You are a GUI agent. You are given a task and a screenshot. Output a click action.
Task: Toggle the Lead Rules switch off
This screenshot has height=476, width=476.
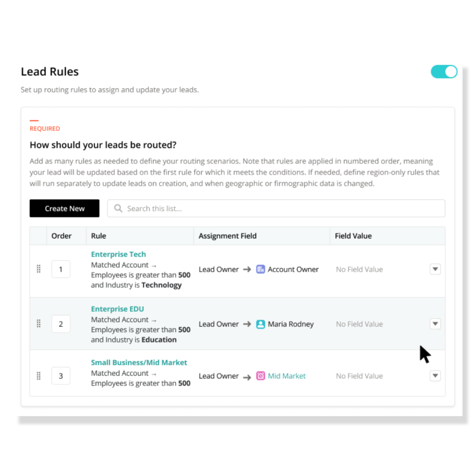(x=444, y=72)
